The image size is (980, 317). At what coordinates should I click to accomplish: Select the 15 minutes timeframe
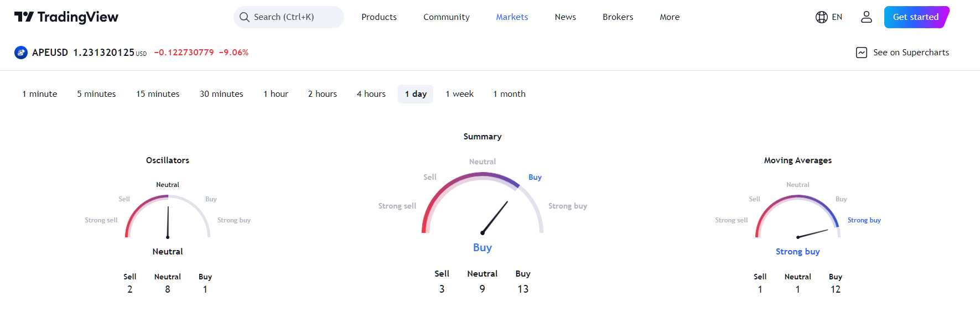click(158, 94)
